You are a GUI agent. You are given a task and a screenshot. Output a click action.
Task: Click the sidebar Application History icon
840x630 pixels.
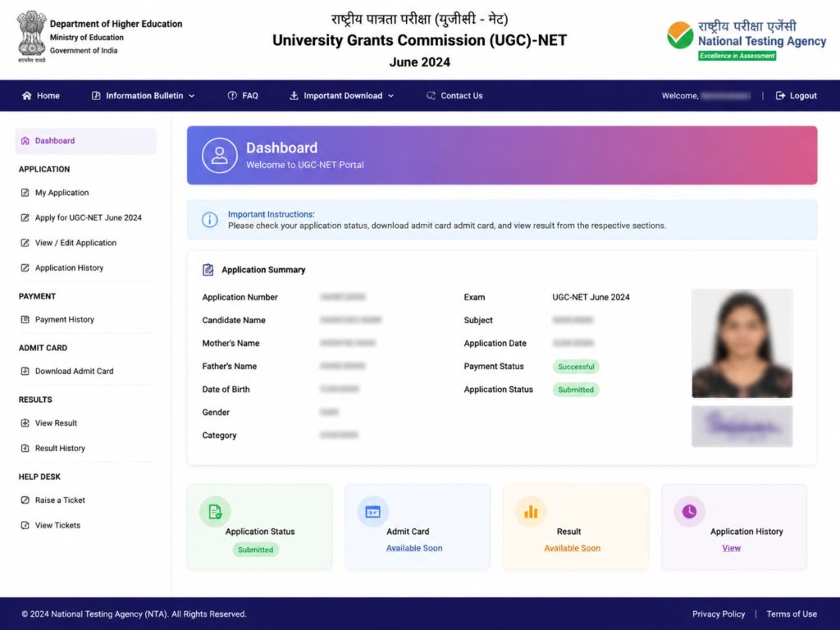click(x=25, y=268)
